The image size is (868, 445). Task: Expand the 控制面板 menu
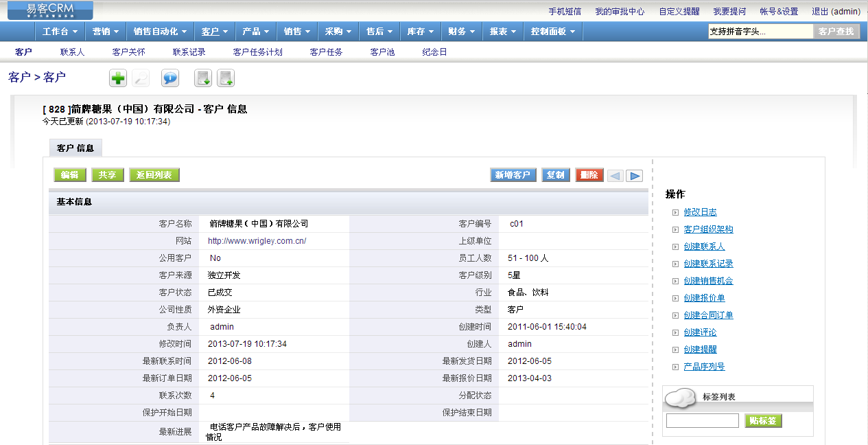(x=553, y=32)
